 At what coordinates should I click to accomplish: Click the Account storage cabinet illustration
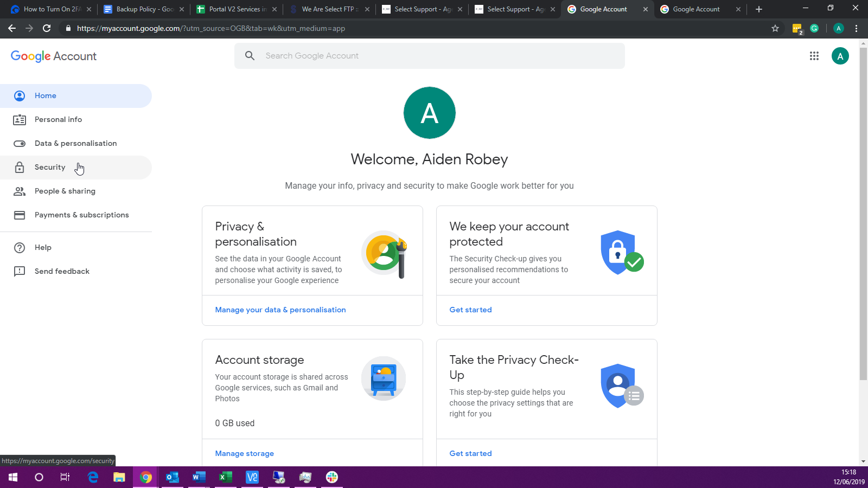pyautogui.click(x=384, y=378)
